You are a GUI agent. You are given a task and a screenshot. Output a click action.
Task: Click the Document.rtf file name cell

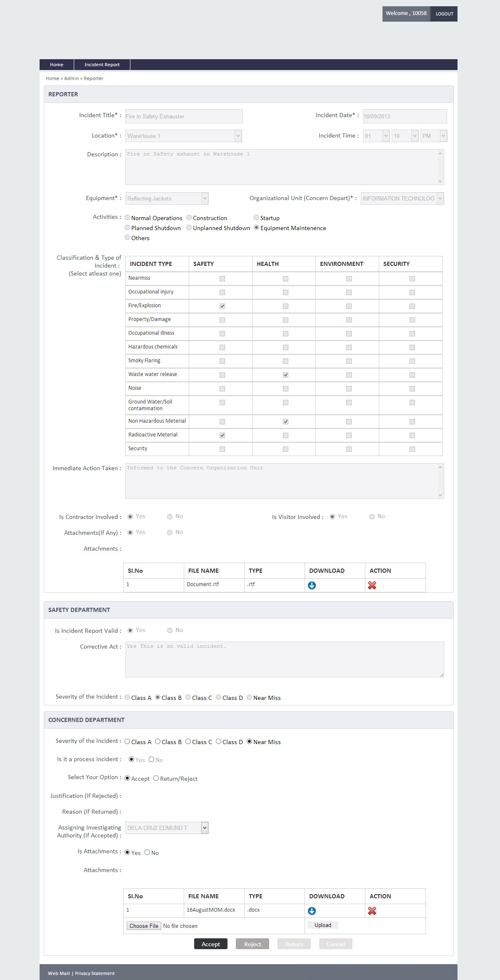click(x=214, y=585)
